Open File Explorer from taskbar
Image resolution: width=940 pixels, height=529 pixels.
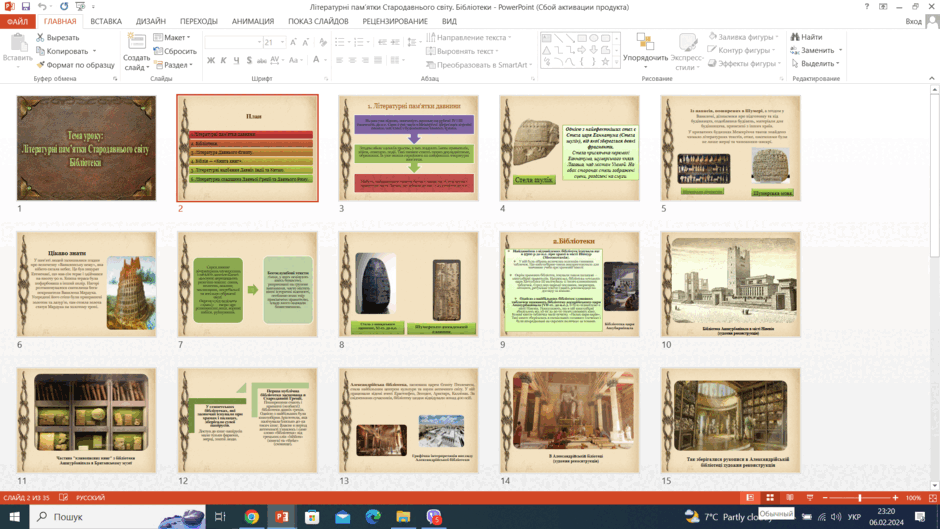tap(403, 516)
